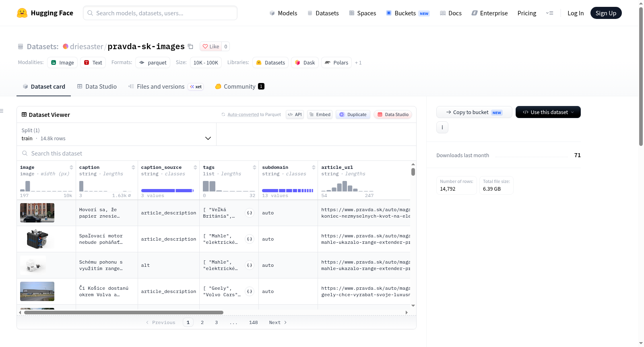644x347 pixels.
Task: Click the Log In link
Action: coord(576,13)
